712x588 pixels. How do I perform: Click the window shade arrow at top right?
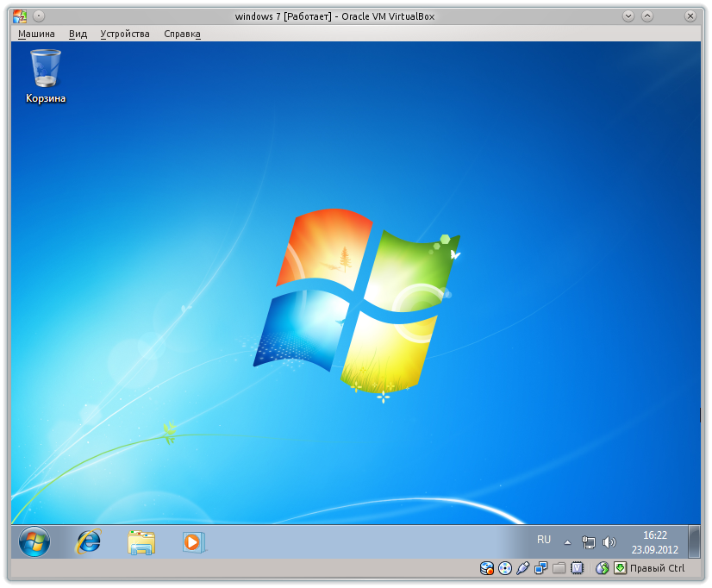[x=646, y=15]
